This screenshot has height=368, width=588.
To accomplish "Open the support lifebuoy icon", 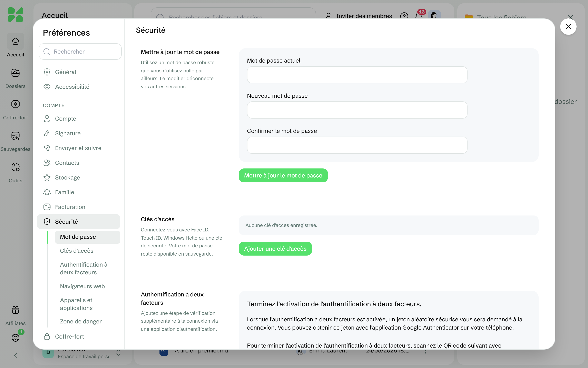I will pos(15,338).
